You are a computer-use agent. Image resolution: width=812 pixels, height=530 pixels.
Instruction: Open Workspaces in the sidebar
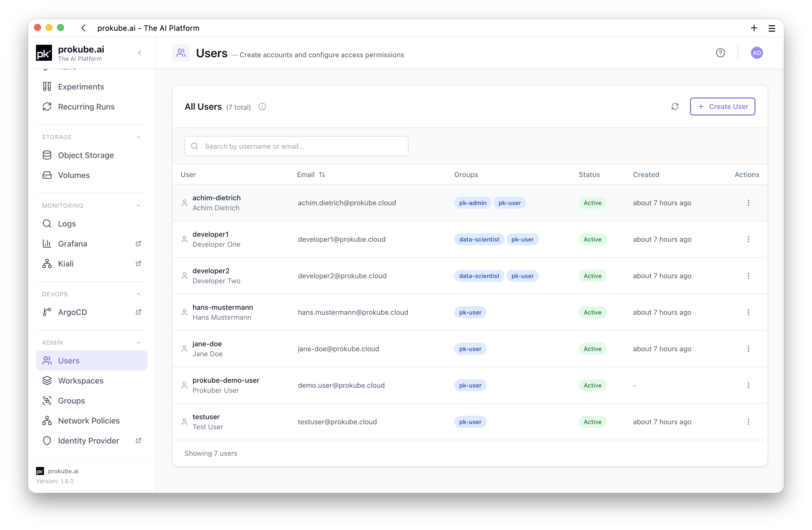click(91, 380)
